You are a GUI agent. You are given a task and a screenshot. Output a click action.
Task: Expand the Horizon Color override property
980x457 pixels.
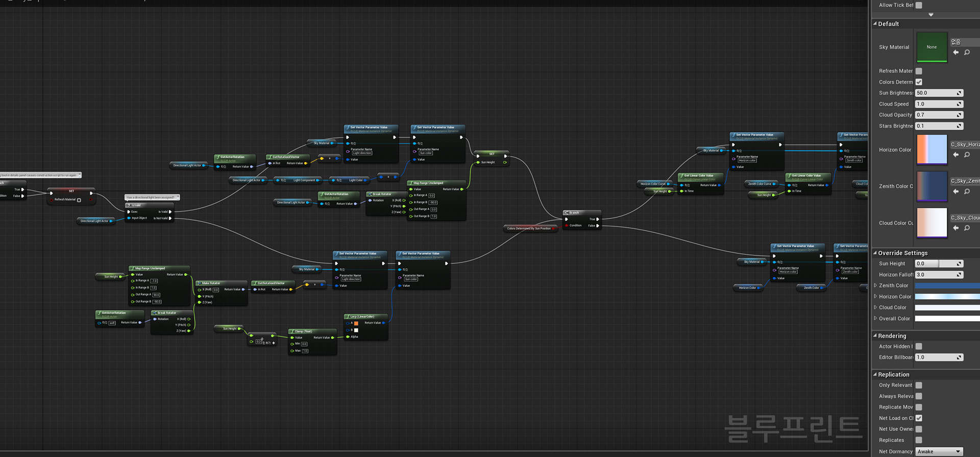tap(875, 297)
